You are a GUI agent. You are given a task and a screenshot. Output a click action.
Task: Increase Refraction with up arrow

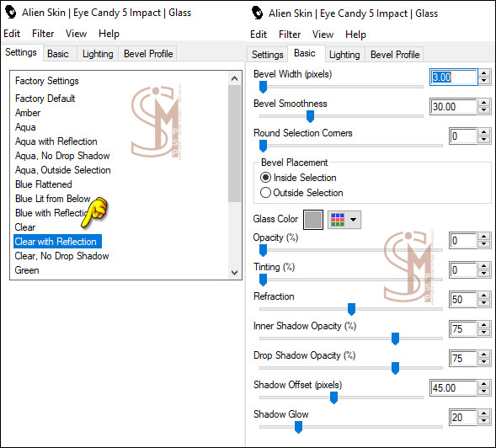pyautogui.click(x=483, y=296)
